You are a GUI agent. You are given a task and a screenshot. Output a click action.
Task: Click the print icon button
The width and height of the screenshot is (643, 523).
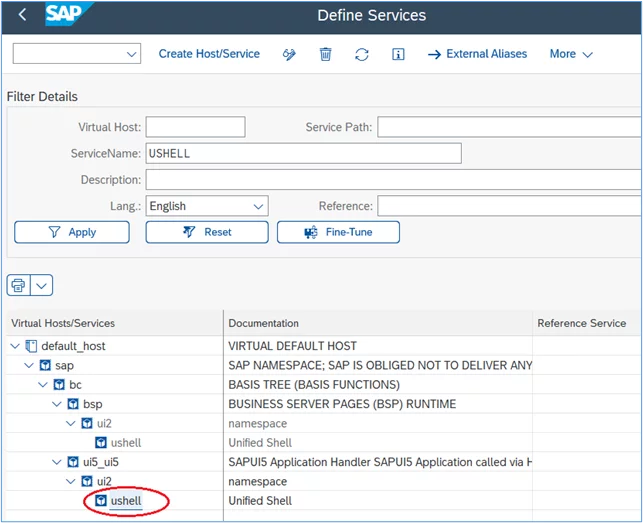click(x=18, y=285)
